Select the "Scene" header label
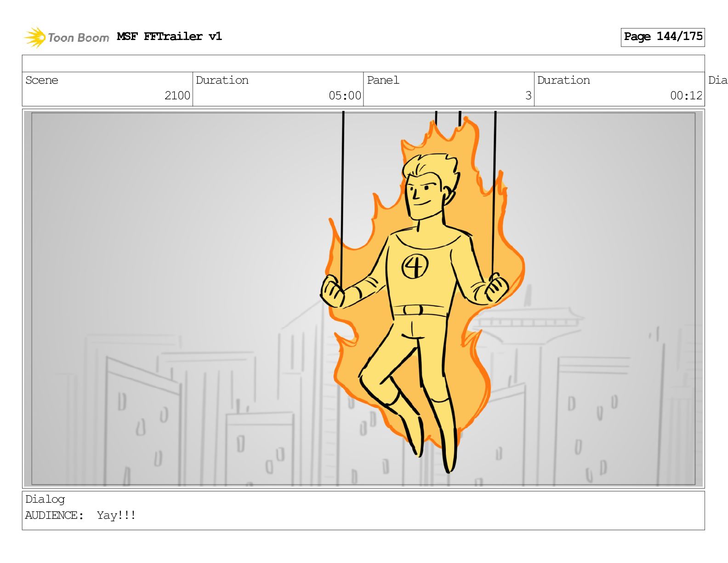 point(42,80)
